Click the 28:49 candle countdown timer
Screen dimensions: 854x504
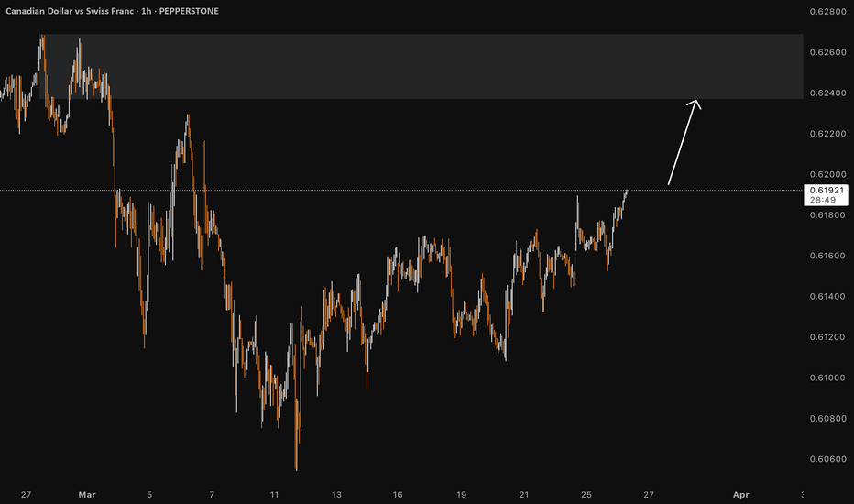[x=823, y=200]
